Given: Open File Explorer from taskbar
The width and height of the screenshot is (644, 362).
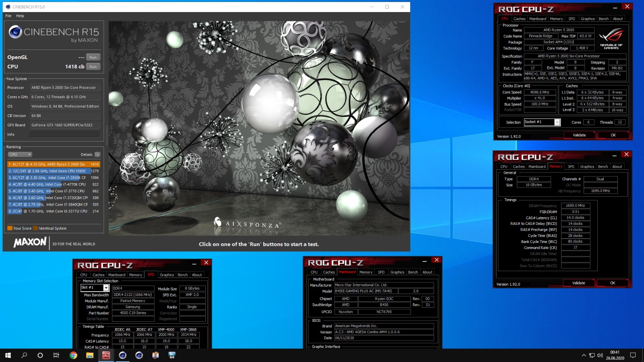Looking at the screenshot, I should coord(90,355).
